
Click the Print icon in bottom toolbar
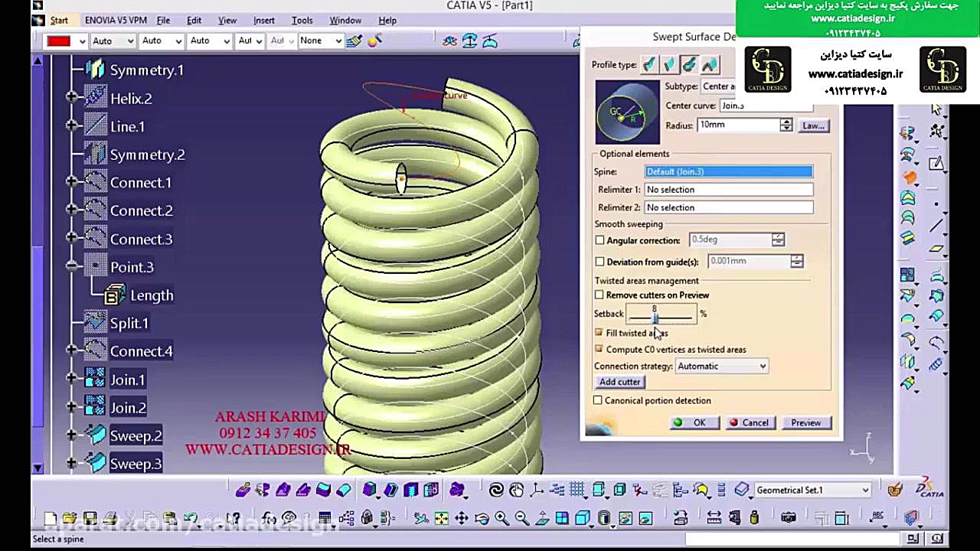[109, 519]
